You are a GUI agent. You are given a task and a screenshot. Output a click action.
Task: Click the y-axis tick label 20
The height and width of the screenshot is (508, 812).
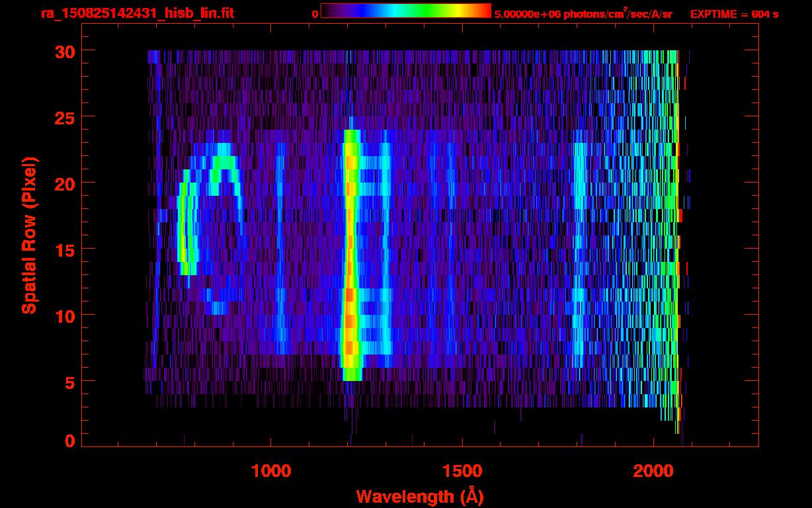[66, 183]
